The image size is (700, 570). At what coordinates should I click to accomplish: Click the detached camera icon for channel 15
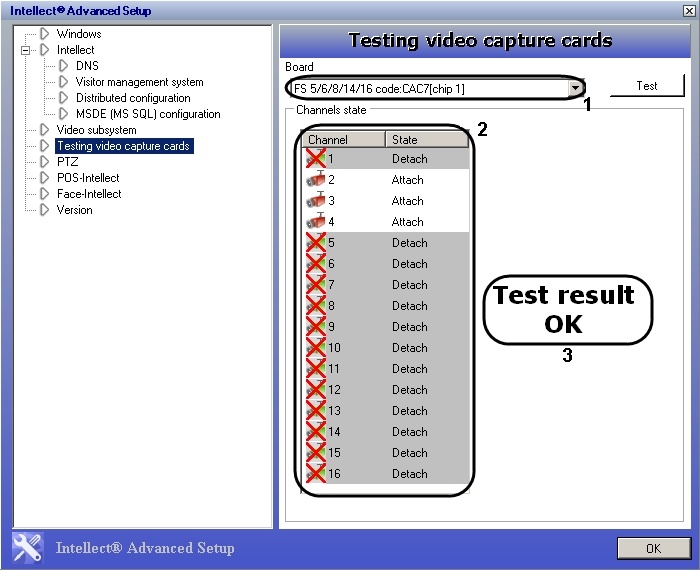click(x=316, y=452)
